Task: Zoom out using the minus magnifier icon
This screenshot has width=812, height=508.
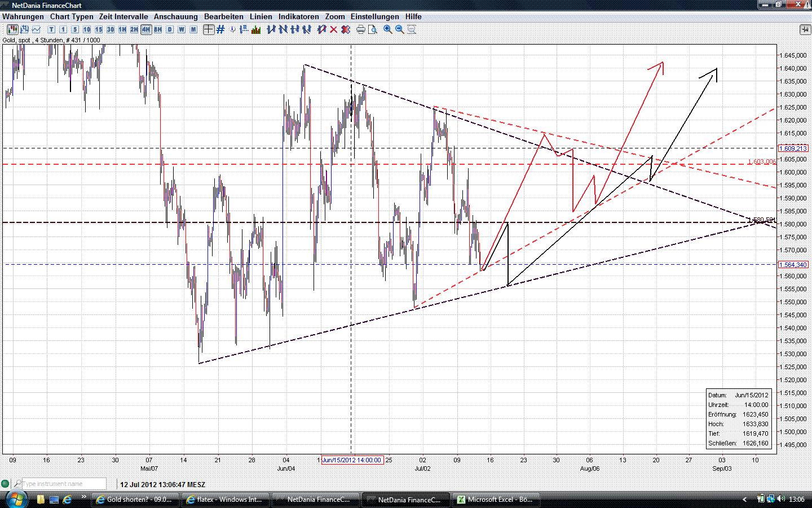Action: point(400,29)
